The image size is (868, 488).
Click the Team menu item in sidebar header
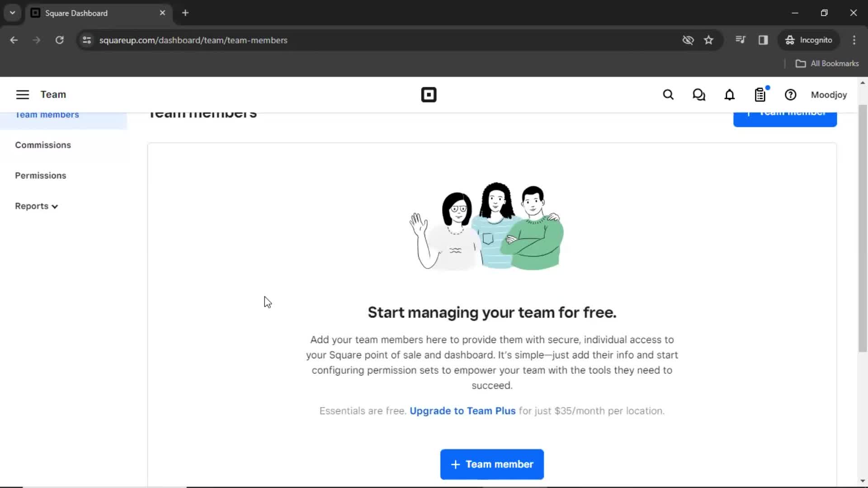coord(53,94)
